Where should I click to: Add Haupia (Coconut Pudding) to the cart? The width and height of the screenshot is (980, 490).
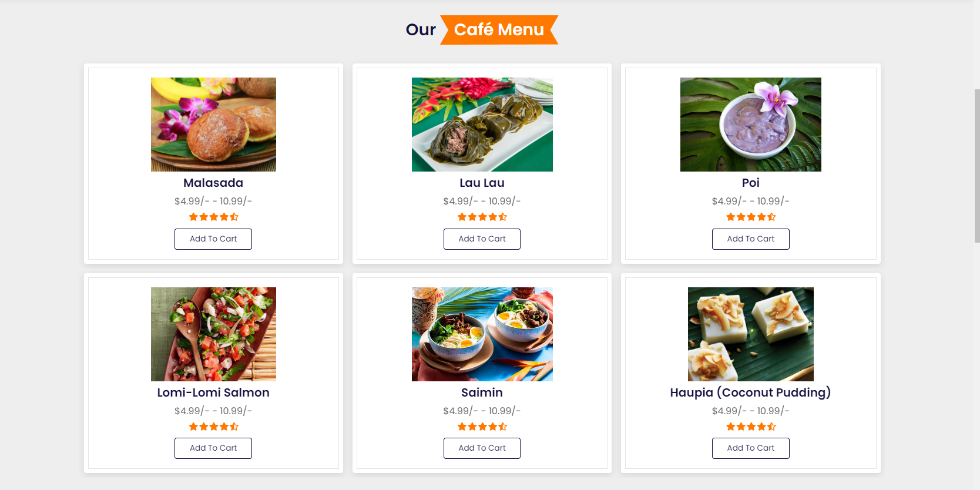pyautogui.click(x=750, y=448)
